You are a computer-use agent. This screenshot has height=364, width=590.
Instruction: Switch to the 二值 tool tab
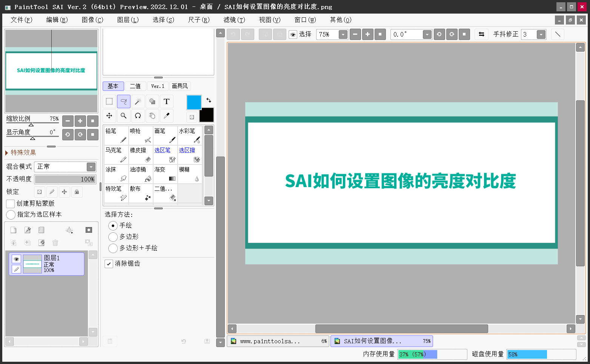point(135,86)
